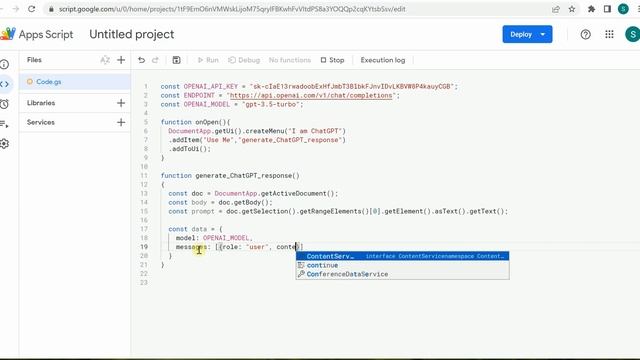Open Chrome profile avatar in toolbar

[x=623, y=9]
